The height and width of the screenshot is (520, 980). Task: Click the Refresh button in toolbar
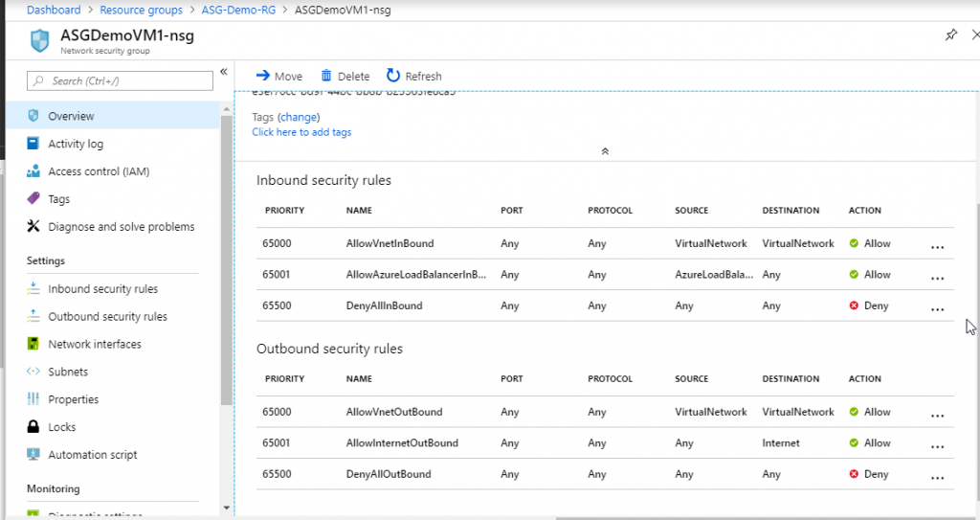[x=413, y=76]
